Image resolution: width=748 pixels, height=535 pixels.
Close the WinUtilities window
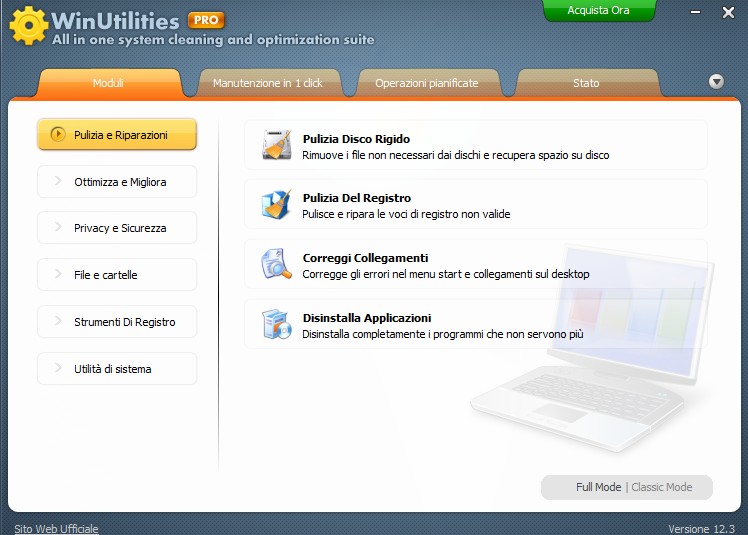coord(728,12)
